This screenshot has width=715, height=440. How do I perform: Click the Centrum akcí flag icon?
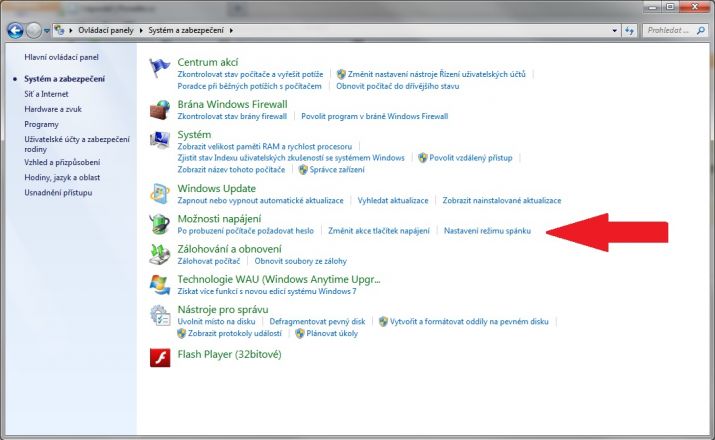point(160,68)
